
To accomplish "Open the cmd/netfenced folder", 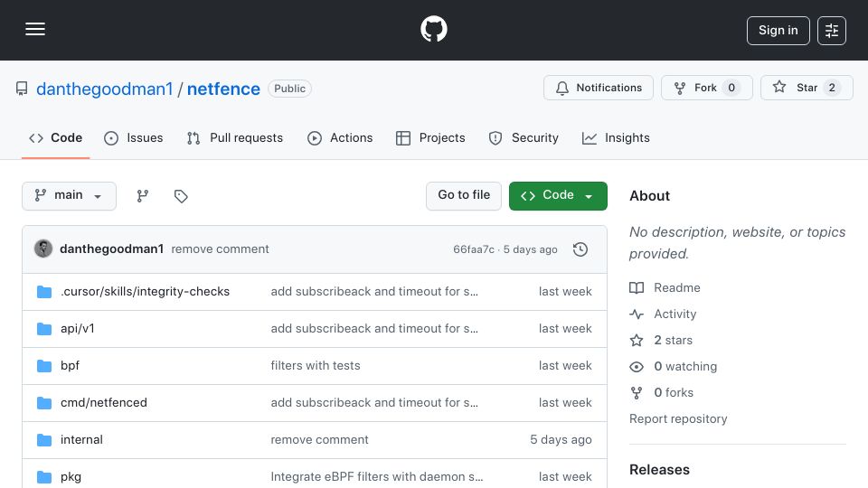I will pyautogui.click(x=103, y=403).
